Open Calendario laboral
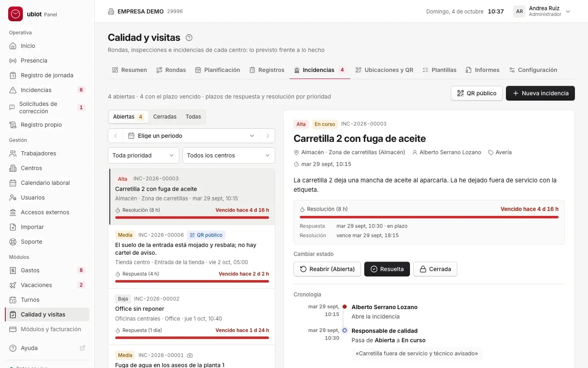Image resolution: width=588 pixels, height=368 pixels. click(x=47, y=183)
